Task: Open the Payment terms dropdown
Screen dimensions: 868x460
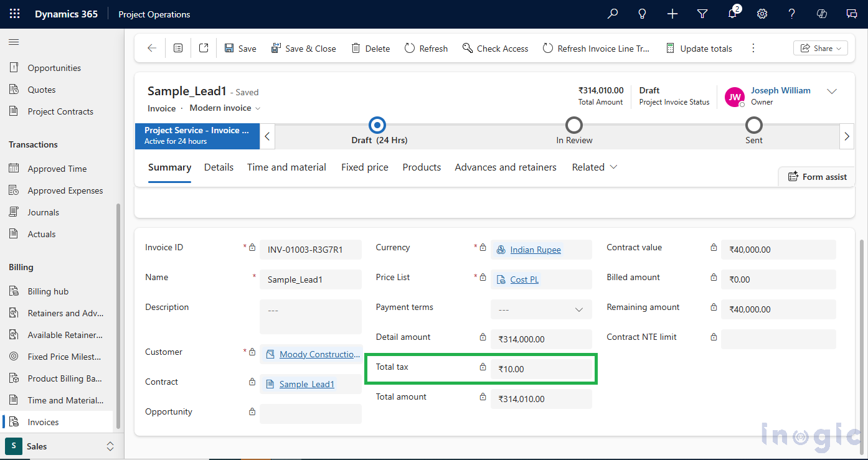Action: (580, 309)
